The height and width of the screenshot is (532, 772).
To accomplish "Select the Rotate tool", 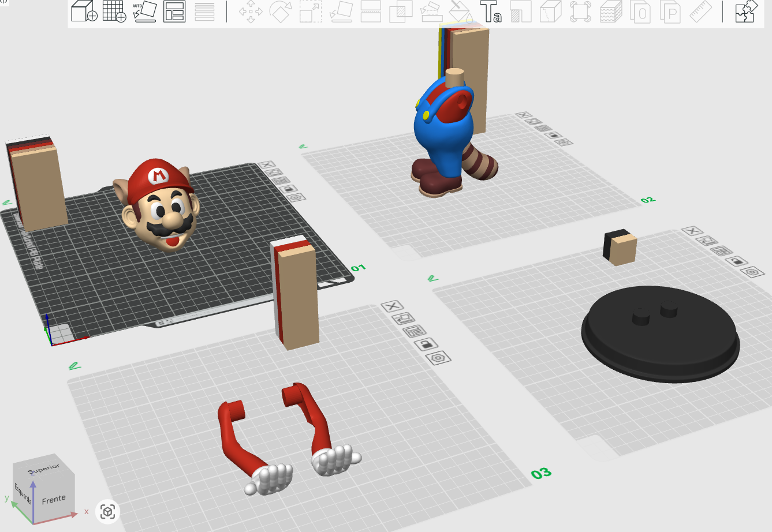I will click(x=281, y=12).
